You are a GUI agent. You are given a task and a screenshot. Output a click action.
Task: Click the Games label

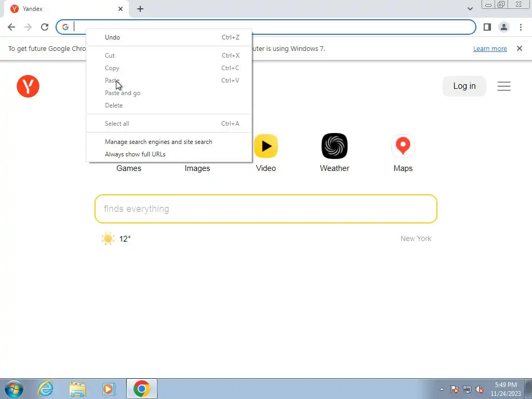click(129, 168)
